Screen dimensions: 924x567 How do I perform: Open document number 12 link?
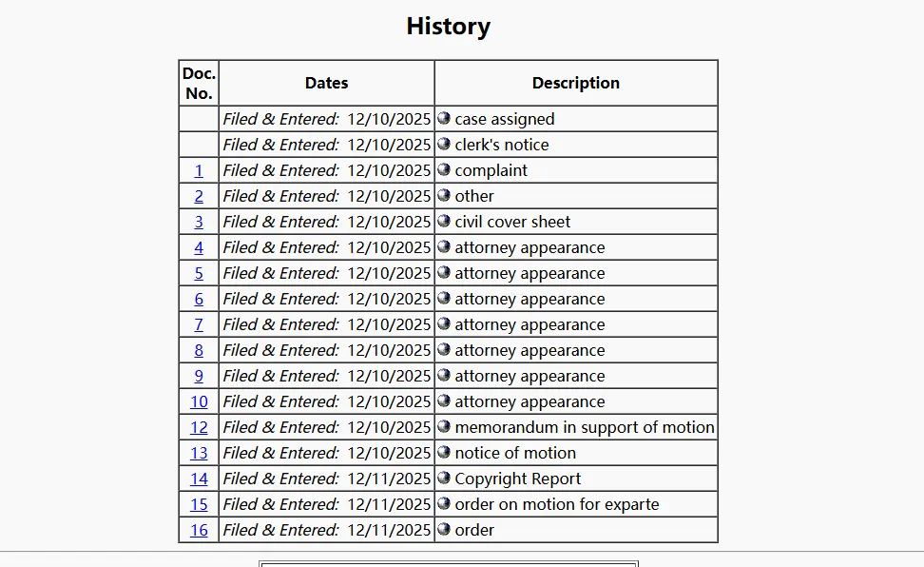tap(199, 428)
